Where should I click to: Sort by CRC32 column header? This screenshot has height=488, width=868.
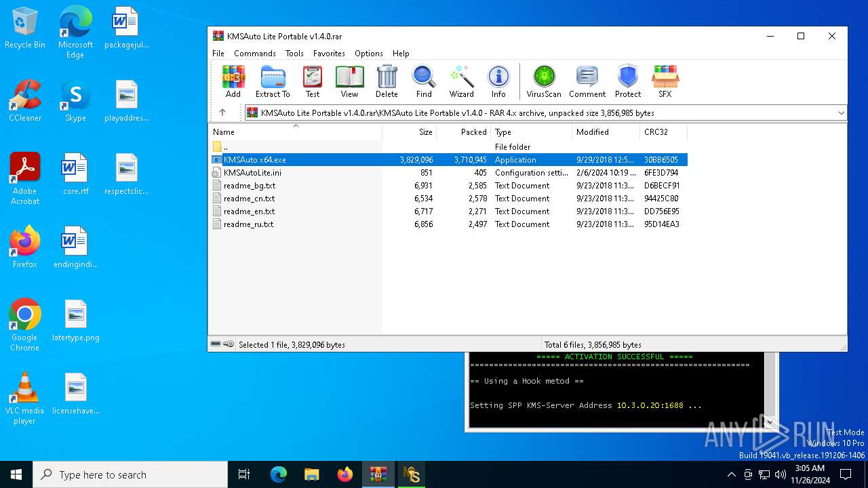point(664,132)
